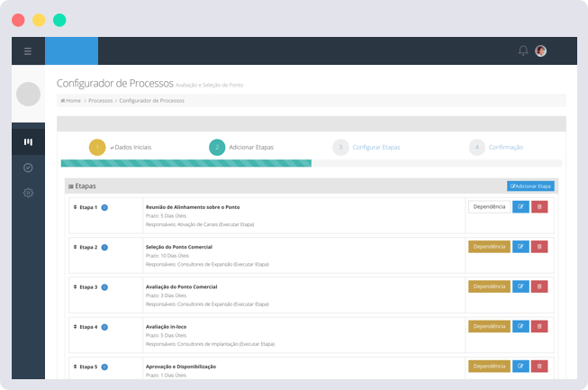The width and height of the screenshot is (588, 390).
Task: Click the reorder arrows on Etapa 2
Action: pyautogui.click(x=75, y=247)
